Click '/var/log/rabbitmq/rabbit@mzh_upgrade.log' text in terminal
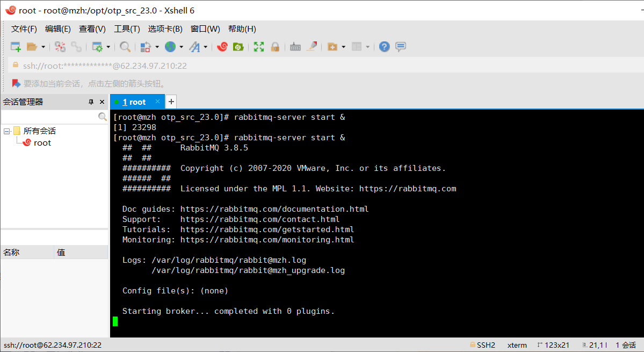The width and height of the screenshot is (644, 352). (248, 271)
